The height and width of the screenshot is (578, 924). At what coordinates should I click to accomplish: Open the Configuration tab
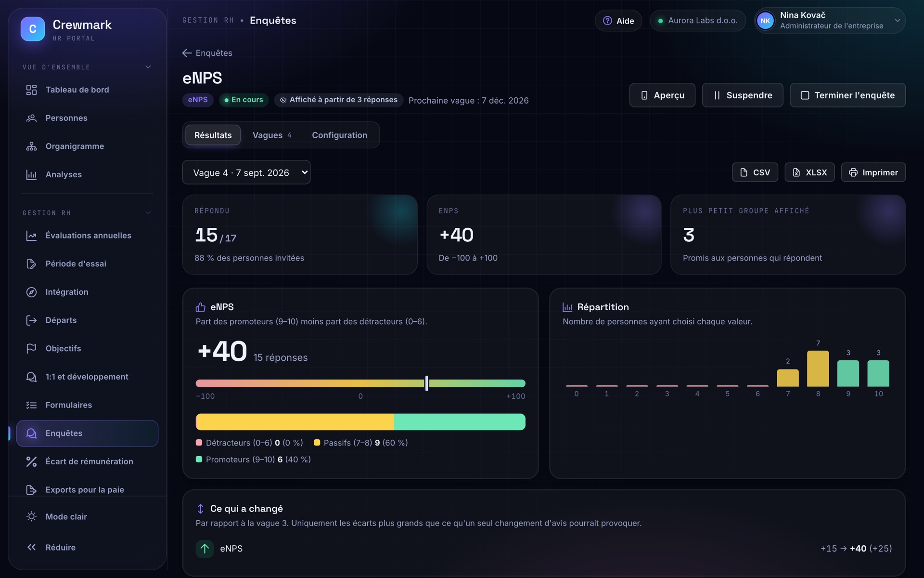pos(339,135)
